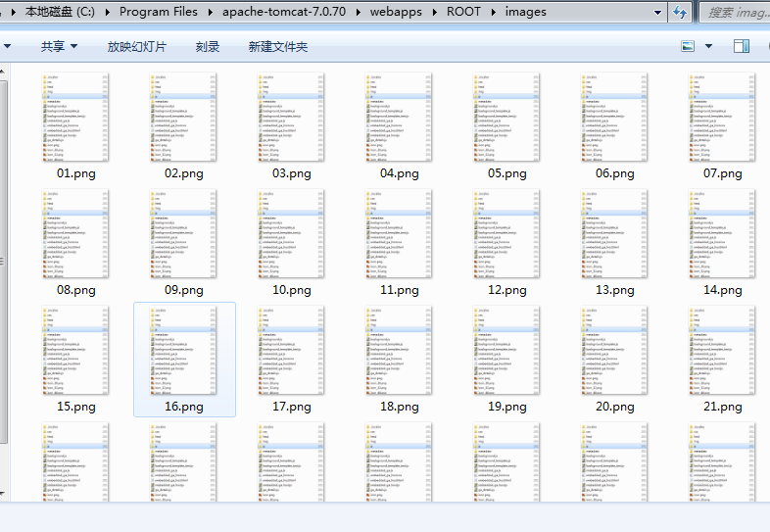Select the 09.png thumbnail
This screenshot has width=770, height=532.
183,234
